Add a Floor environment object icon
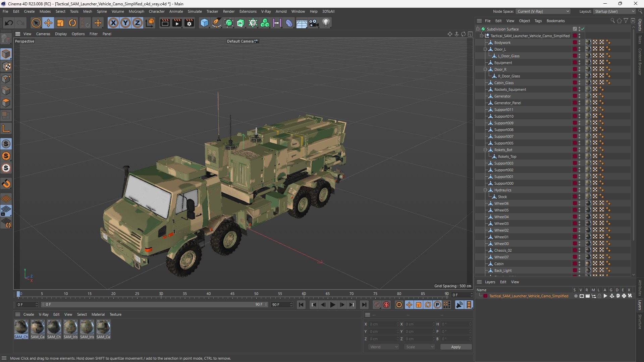Screen dimensions: 644x362 (x=302, y=23)
